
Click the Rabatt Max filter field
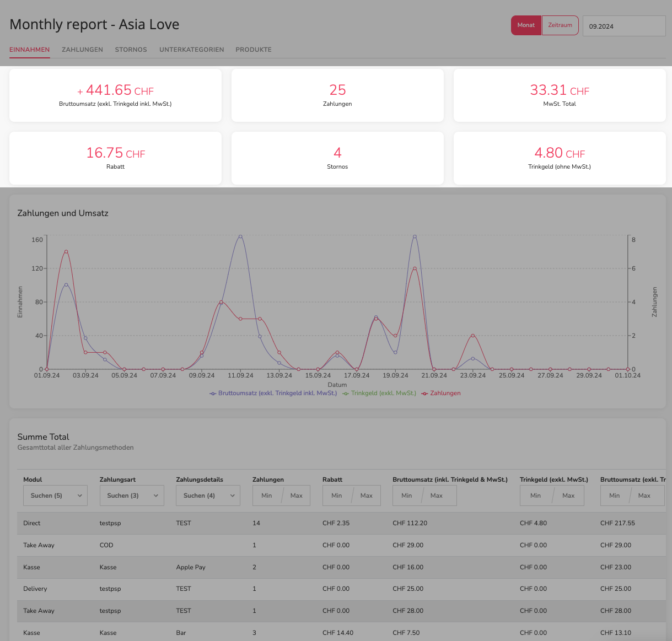(367, 495)
